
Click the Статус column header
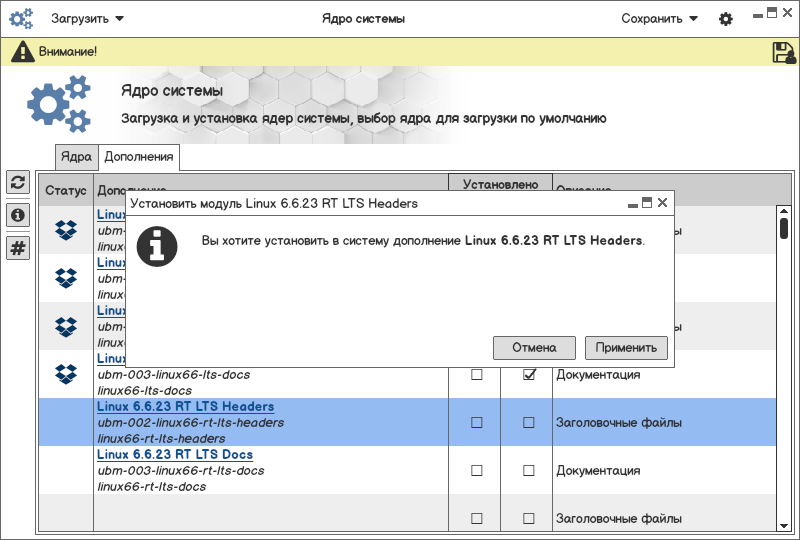66,190
